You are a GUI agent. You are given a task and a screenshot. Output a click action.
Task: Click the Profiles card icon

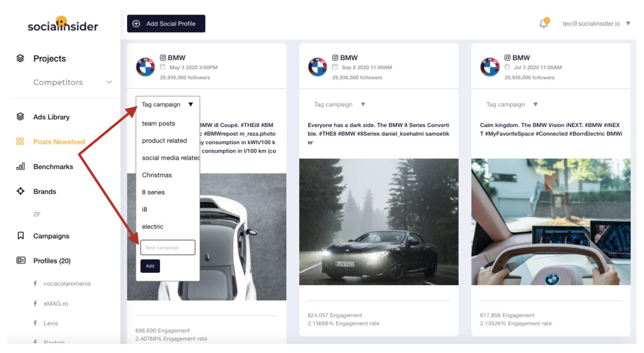tap(20, 260)
